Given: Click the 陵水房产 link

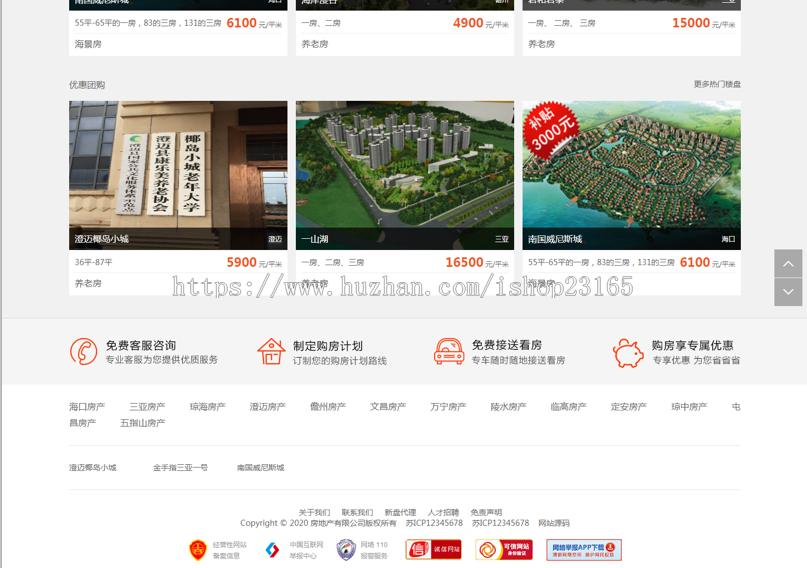Looking at the screenshot, I should click(x=508, y=406).
